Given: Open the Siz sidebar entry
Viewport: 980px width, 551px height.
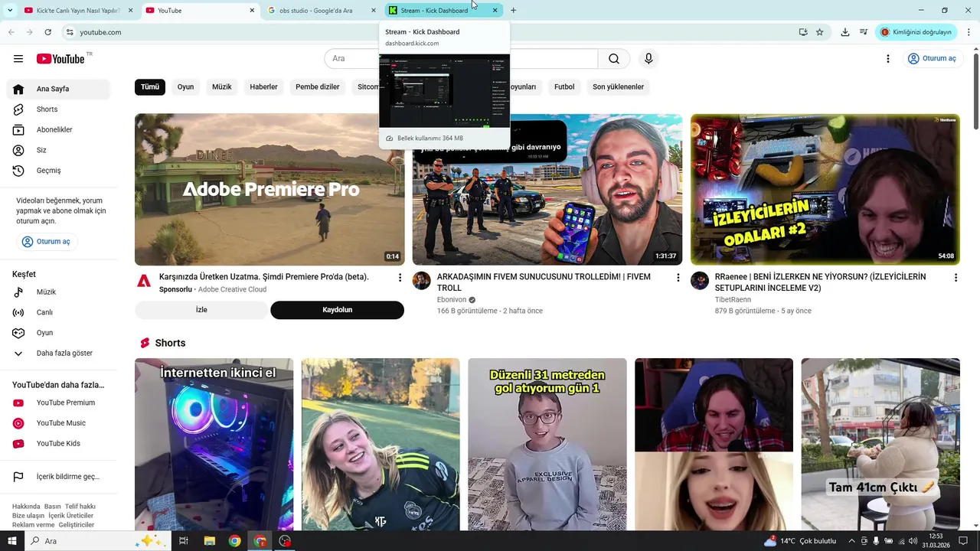Looking at the screenshot, I should coord(58,150).
